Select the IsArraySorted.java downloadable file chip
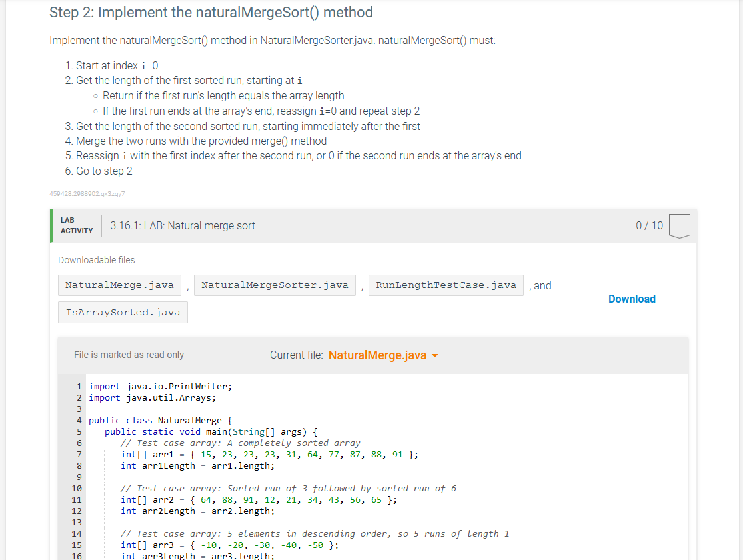 click(x=122, y=312)
